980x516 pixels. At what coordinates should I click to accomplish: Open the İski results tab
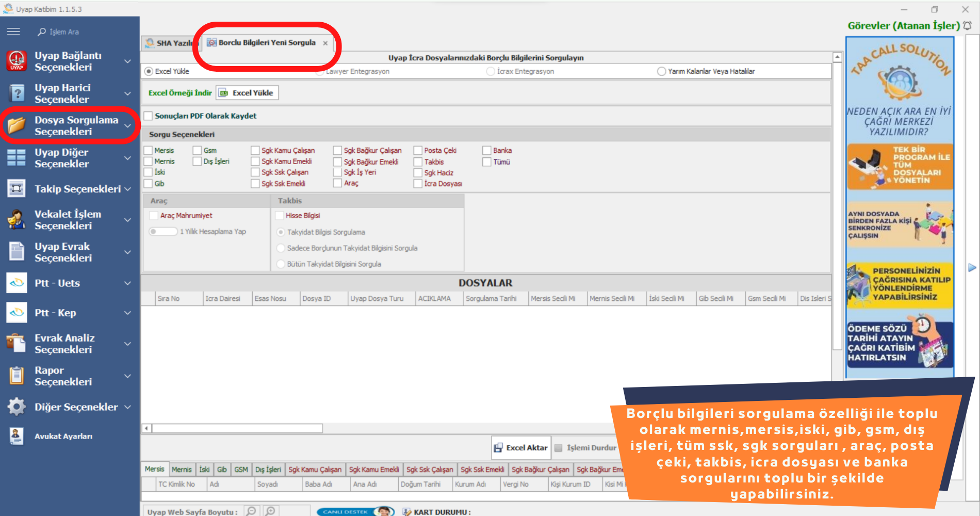coord(205,470)
